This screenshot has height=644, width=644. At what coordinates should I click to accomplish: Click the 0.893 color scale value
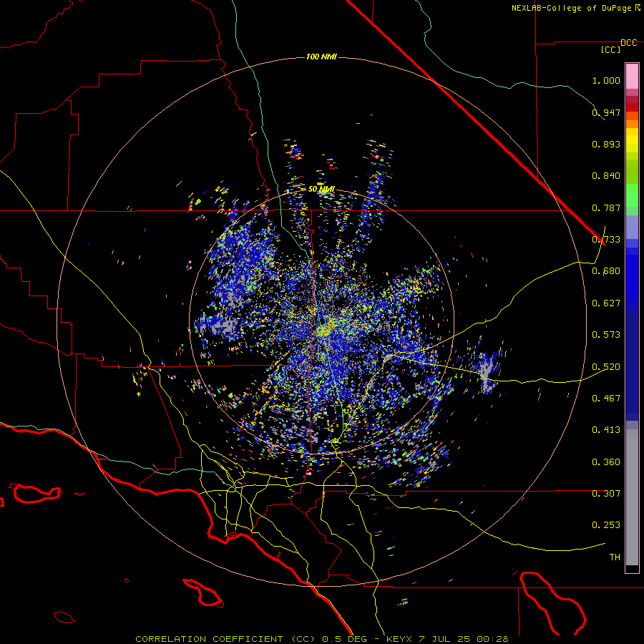click(x=606, y=144)
